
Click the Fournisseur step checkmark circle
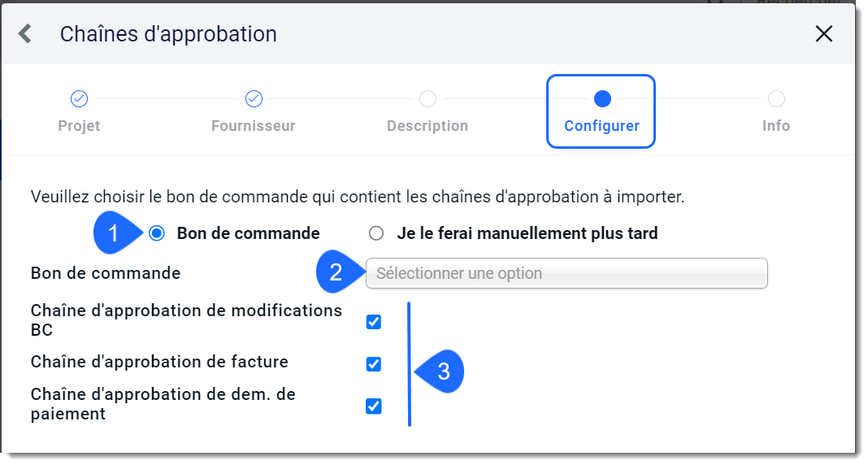coord(254,99)
